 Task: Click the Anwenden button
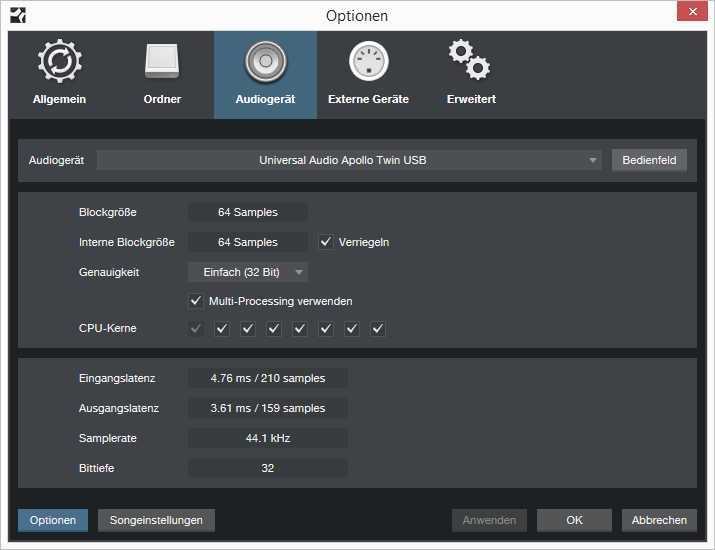coord(489,520)
